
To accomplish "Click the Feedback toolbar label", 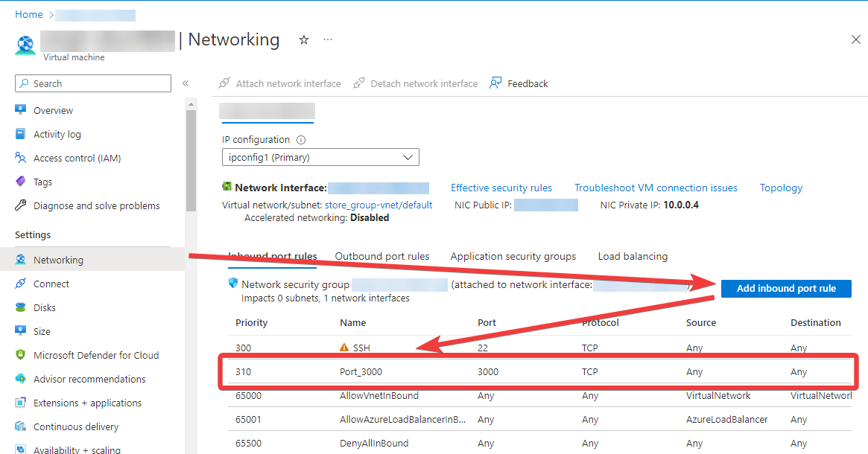I will click(528, 83).
